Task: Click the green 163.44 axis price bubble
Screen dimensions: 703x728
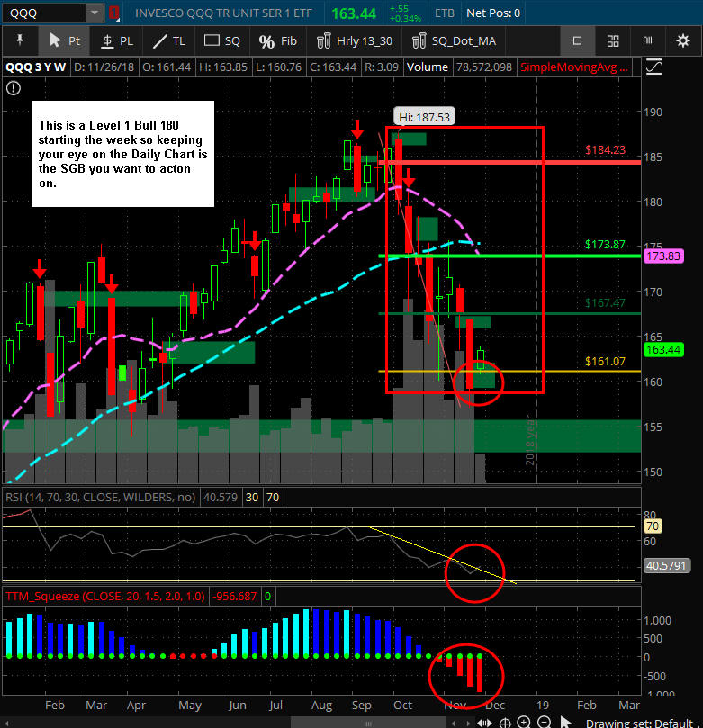Action: [663, 350]
